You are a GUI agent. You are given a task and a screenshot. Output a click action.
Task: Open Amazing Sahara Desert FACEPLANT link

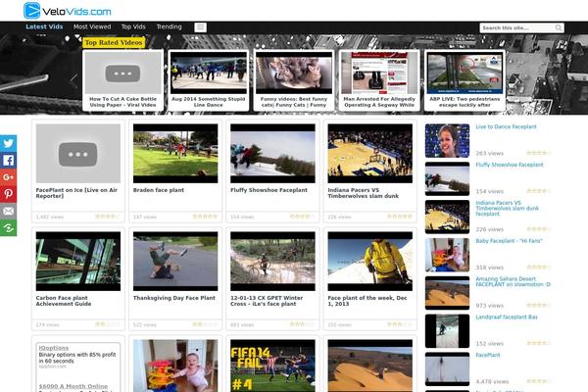(x=513, y=281)
